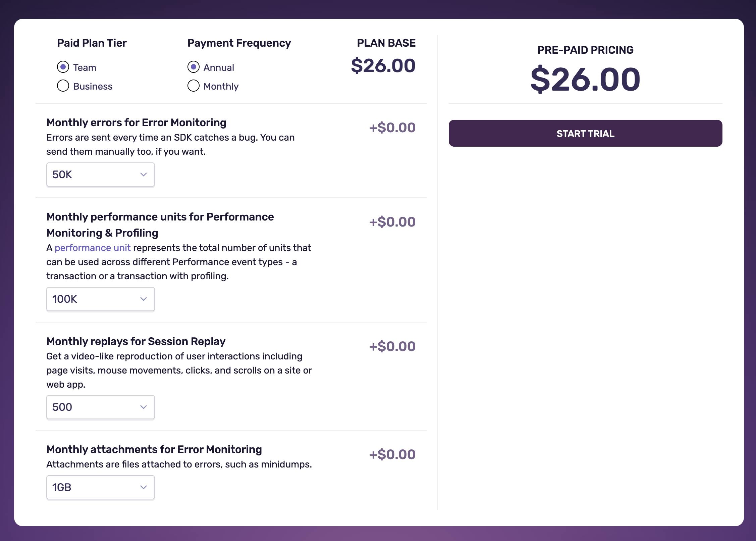Image resolution: width=756 pixels, height=541 pixels.
Task: Click the chevron in the performance units dropdown
Action: (144, 299)
